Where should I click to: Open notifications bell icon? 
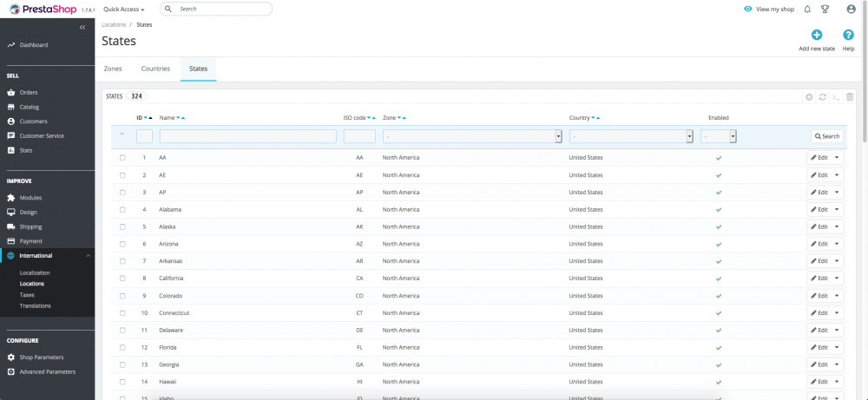coord(807,9)
